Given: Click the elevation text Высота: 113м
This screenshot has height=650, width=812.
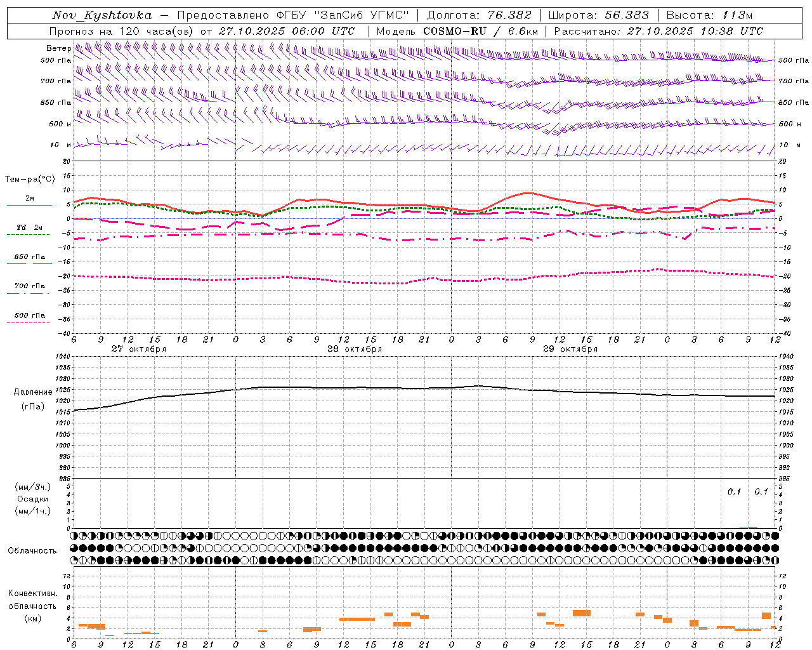Looking at the screenshot, I should (x=709, y=15).
